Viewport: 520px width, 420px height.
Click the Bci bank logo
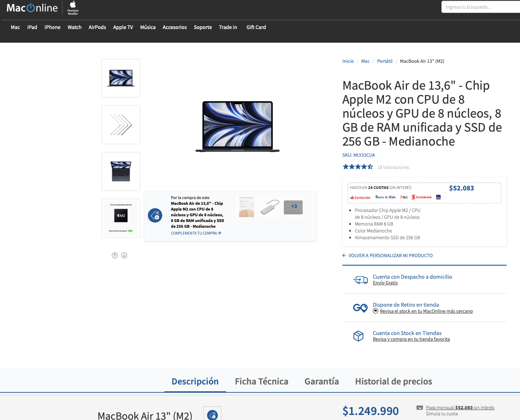404,197
